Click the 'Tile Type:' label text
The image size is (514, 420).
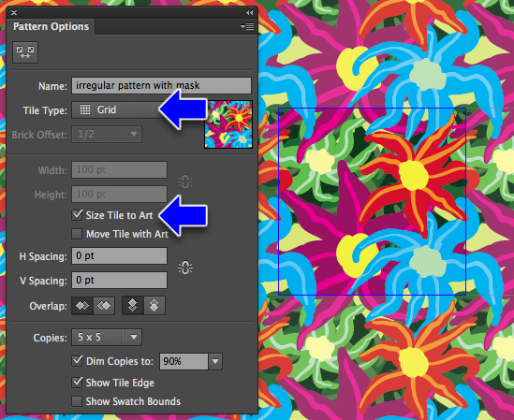[x=45, y=110]
